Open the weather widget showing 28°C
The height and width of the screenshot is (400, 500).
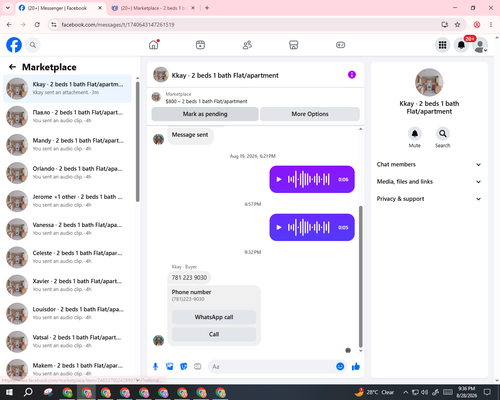tap(375, 392)
